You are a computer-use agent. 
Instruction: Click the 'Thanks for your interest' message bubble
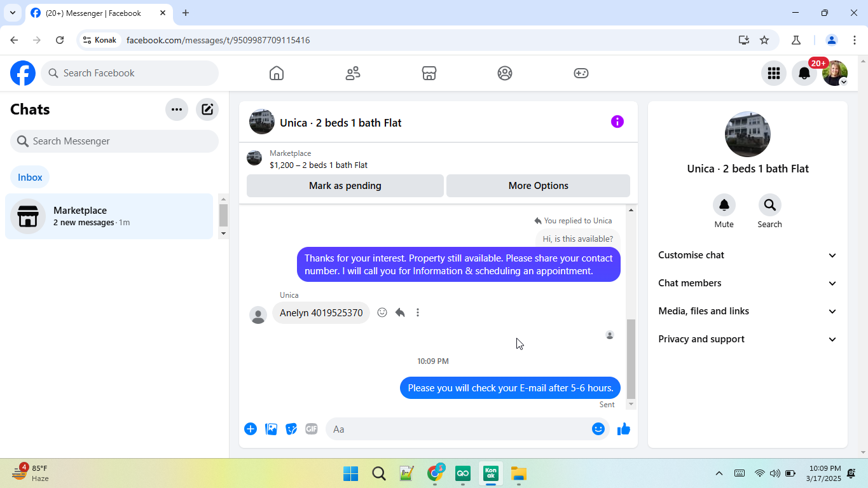pos(458,265)
